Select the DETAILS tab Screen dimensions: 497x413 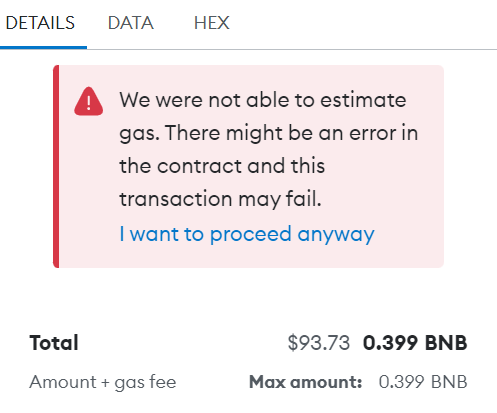pos(40,23)
